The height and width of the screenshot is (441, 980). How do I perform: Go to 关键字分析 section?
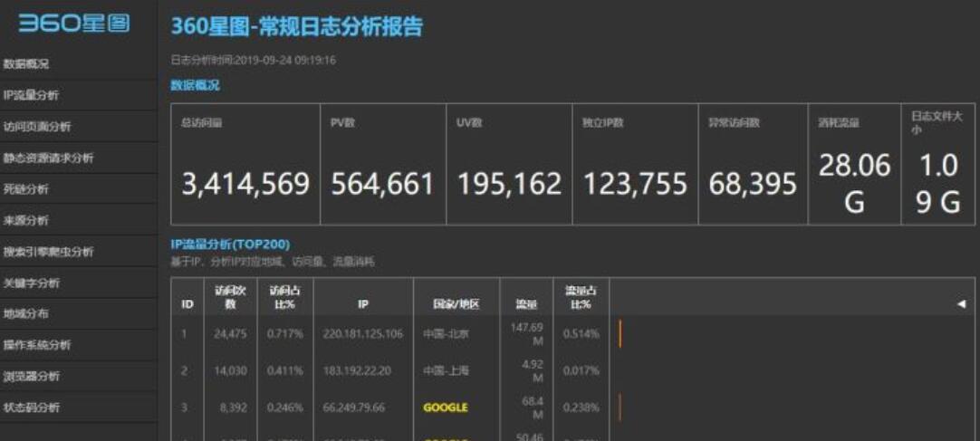tap(32, 283)
